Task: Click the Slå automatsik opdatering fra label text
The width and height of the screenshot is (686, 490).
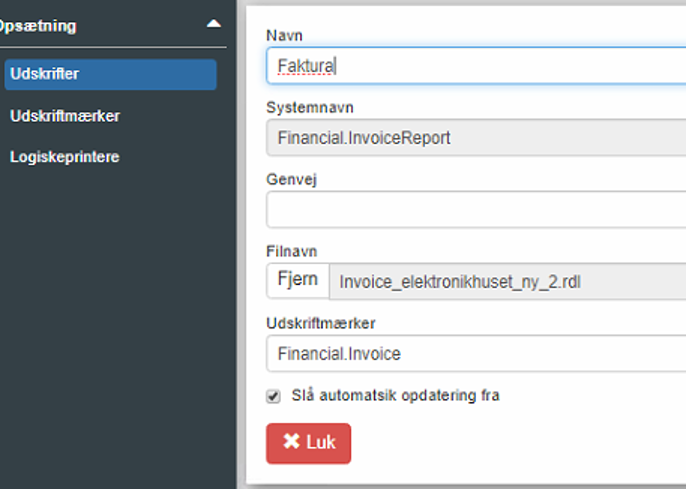Action: [x=395, y=396]
